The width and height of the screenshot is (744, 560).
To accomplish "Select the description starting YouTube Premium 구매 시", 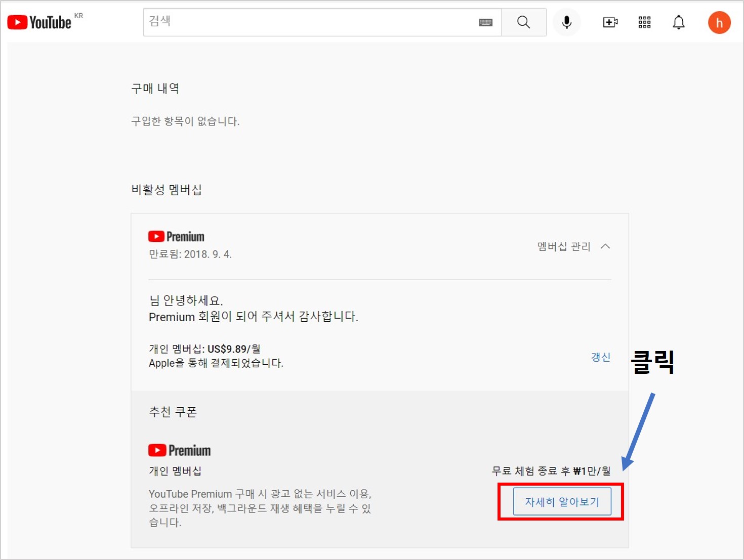I will (260, 508).
